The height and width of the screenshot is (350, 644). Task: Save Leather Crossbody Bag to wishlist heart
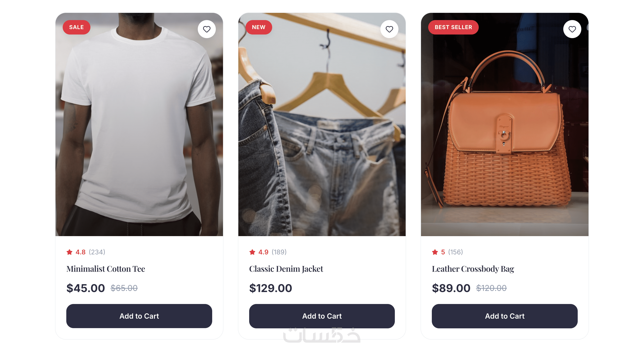click(x=572, y=29)
